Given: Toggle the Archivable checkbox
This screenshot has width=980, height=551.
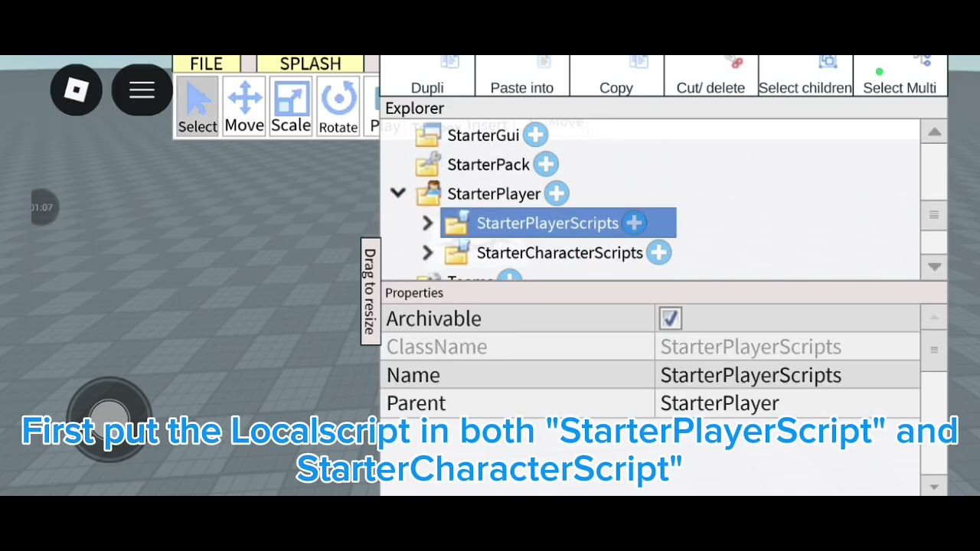Looking at the screenshot, I should point(670,318).
